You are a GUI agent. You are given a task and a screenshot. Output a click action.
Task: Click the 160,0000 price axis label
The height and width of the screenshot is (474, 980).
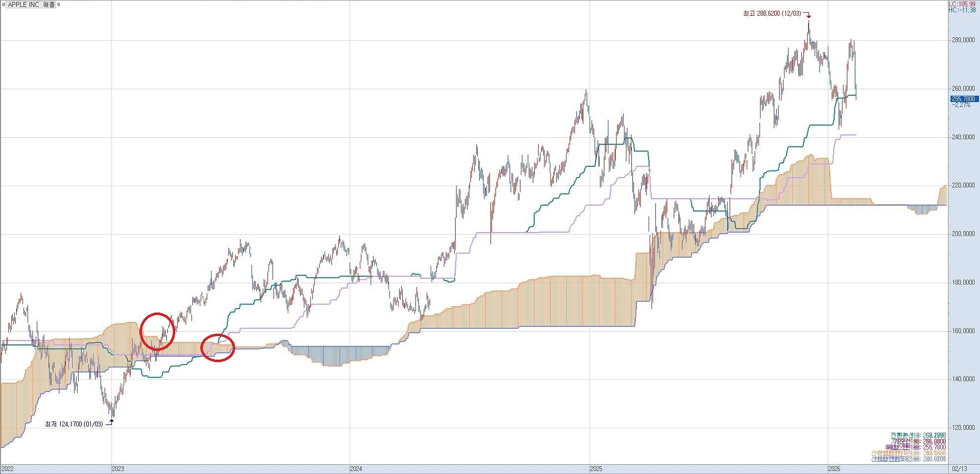(963, 331)
